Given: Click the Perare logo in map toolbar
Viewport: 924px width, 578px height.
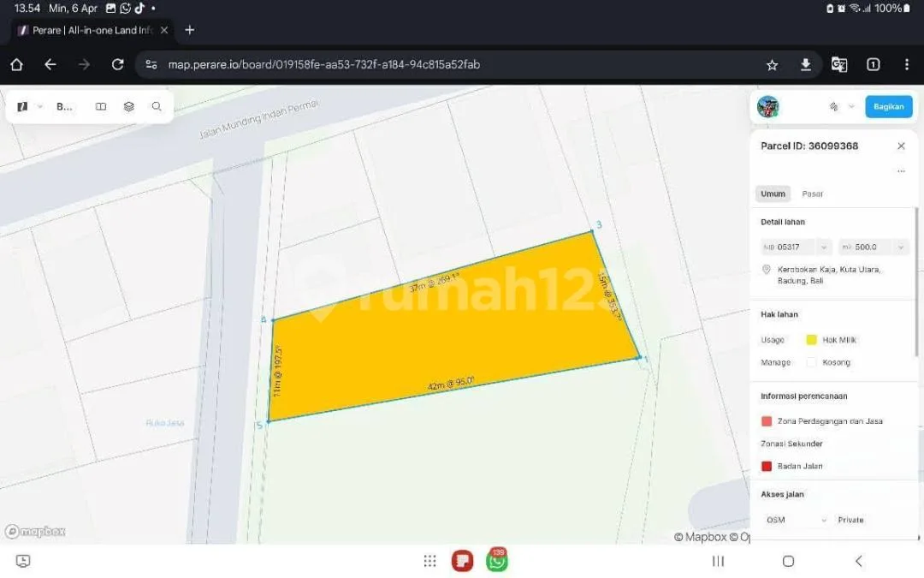Looking at the screenshot, I should (22, 107).
